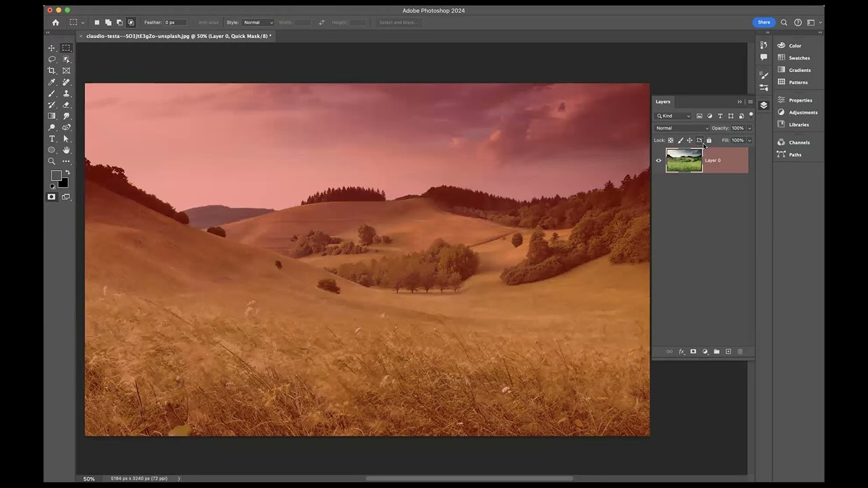The height and width of the screenshot is (488, 868).
Task: Toggle Lock all for layer
Action: click(709, 140)
